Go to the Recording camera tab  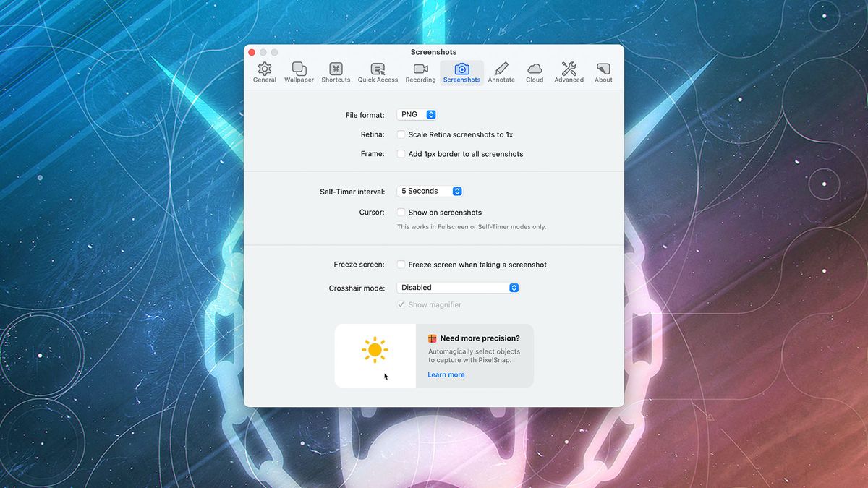[420, 72]
